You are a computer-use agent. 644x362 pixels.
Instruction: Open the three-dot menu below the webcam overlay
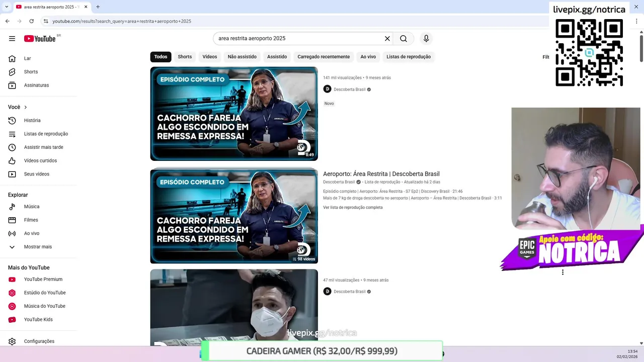point(562,273)
